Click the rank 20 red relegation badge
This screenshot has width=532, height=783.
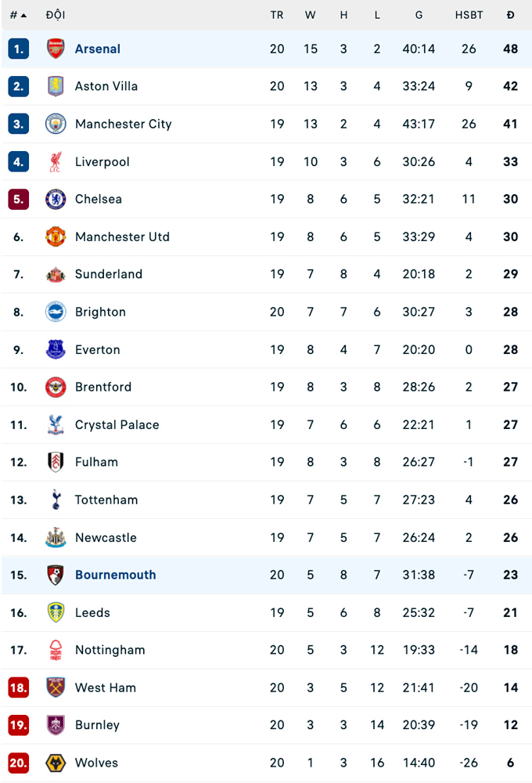coord(19,763)
